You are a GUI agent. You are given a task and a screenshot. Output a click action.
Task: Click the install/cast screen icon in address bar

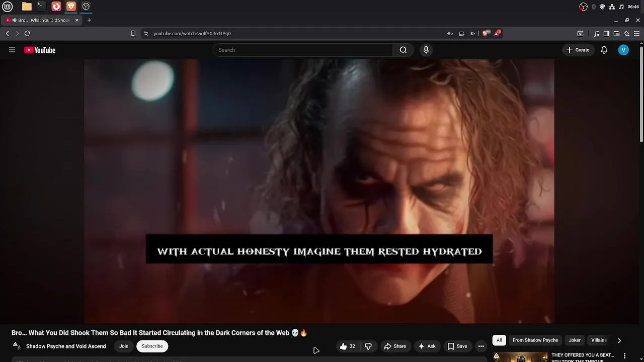coord(461,33)
